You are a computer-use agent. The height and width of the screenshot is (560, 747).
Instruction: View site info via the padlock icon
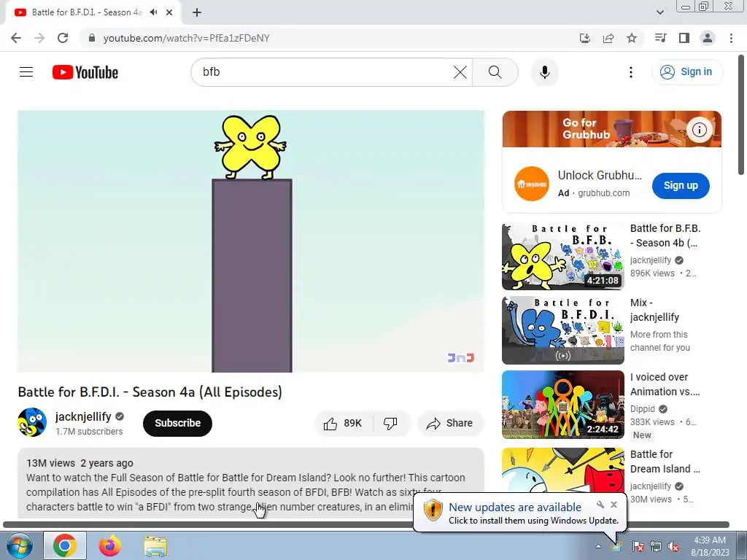pyautogui.click(x=92, y=38)
